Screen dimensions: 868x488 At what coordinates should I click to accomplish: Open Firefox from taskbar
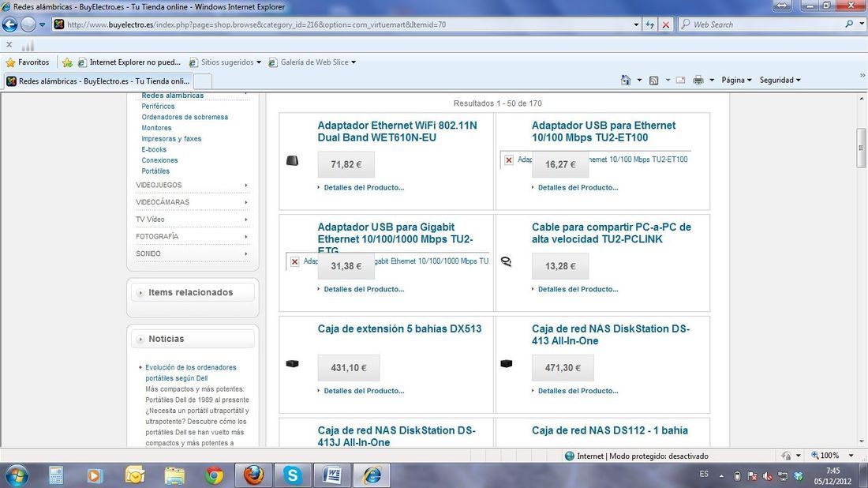253,475
